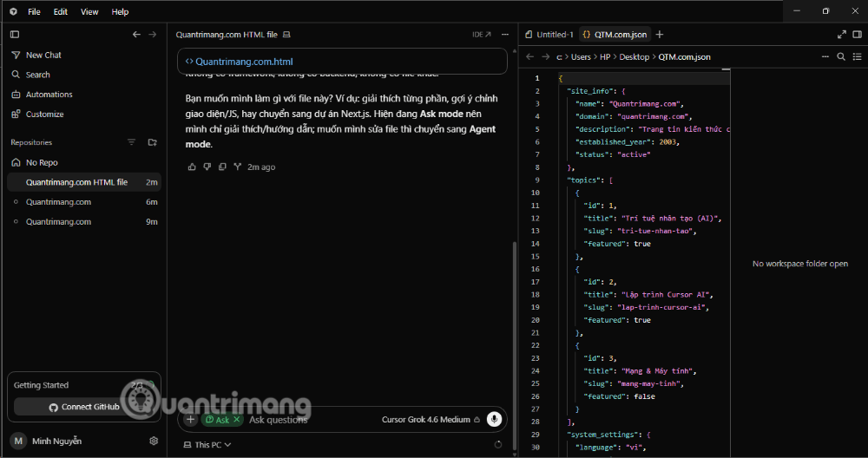Go forward with the sidebar right arrow
The width and height of the screenshot is (868, 458).
point(152,35)
